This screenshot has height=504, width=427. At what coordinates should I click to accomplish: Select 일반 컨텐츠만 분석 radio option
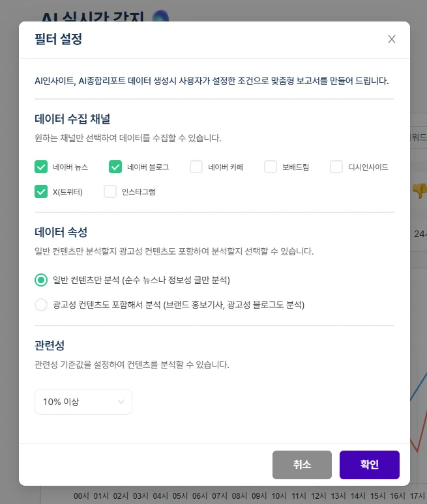(x=41, y=280)
